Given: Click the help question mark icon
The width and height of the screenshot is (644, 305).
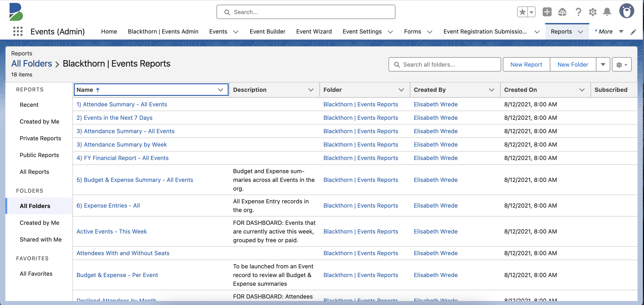Looking at the screenshot, I should point(578,12).
